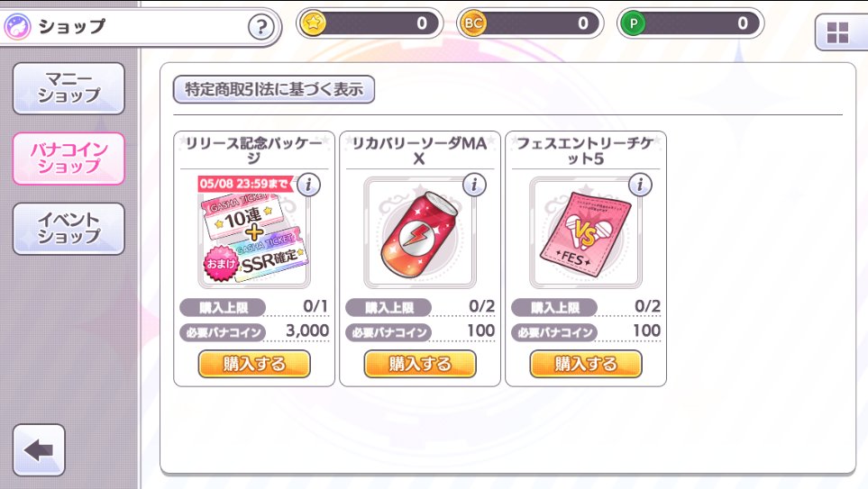Viewport: 868px width, 489px height.
Task: Click the green P points icon
Action: 634,23
